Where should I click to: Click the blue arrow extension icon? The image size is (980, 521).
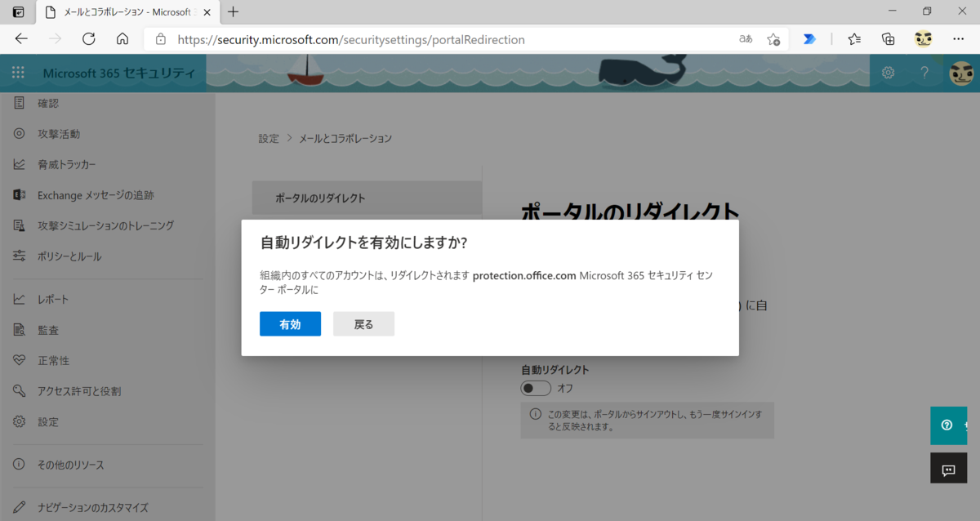coord(809,38)
